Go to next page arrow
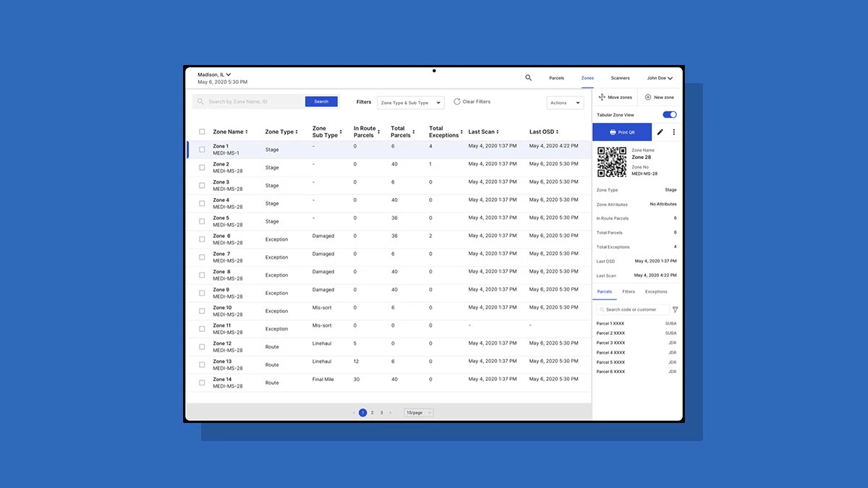Screen dimensions: 868x488 [x=391, y=413]
